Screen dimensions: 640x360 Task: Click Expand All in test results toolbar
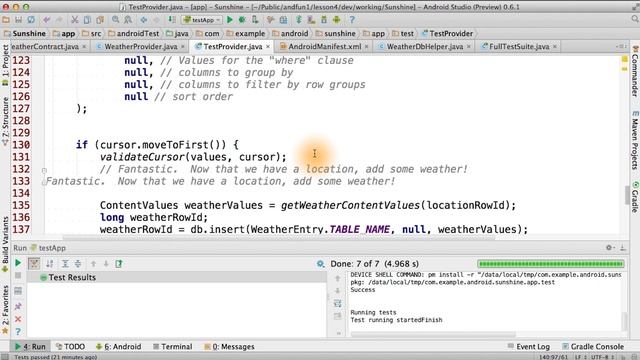(65, 264)
